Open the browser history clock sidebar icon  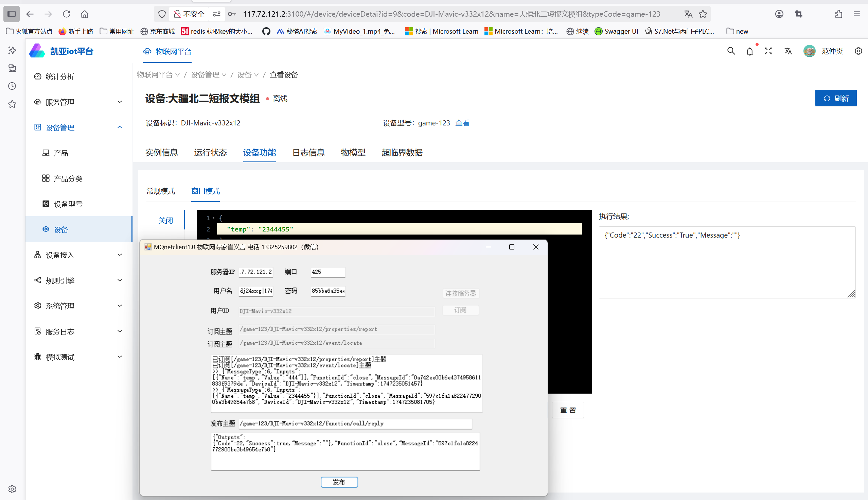tap(12, 86)
